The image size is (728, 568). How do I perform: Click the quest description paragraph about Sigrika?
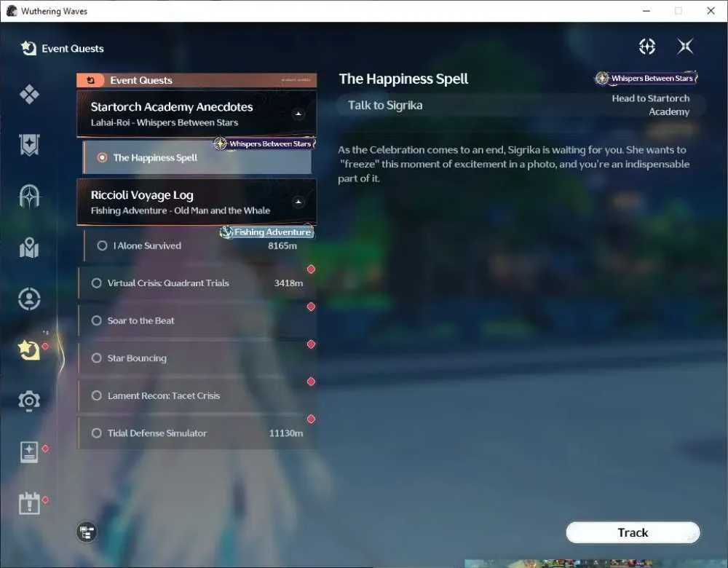pos(513,164)
